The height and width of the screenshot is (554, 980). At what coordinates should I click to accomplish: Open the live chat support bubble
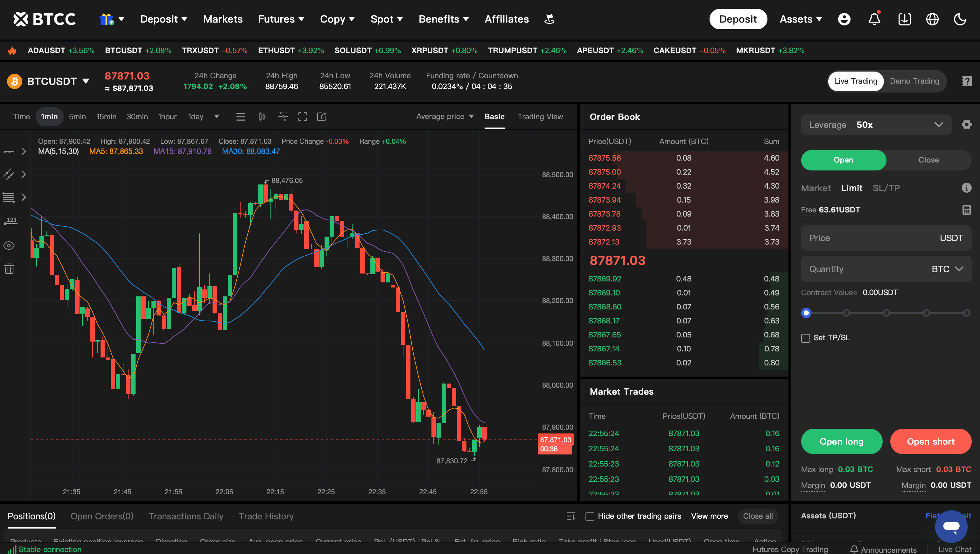951,527
